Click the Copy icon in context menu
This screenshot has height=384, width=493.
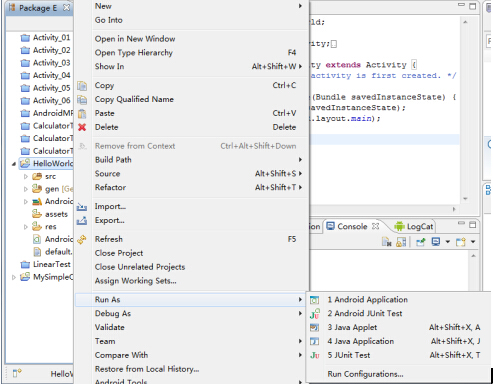(x=82, y=86)
